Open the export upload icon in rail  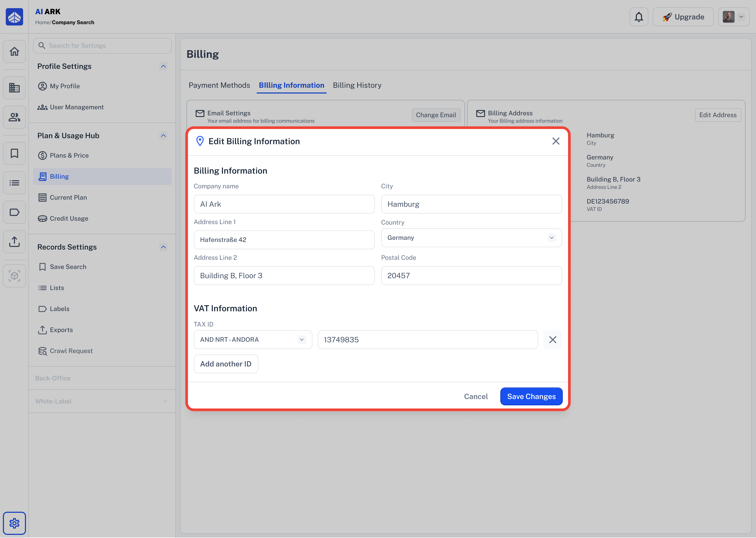(x=14, y=242)
